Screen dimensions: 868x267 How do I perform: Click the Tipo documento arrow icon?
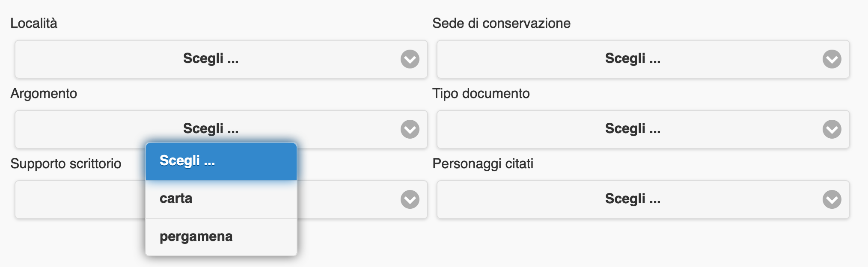point(832,129)
